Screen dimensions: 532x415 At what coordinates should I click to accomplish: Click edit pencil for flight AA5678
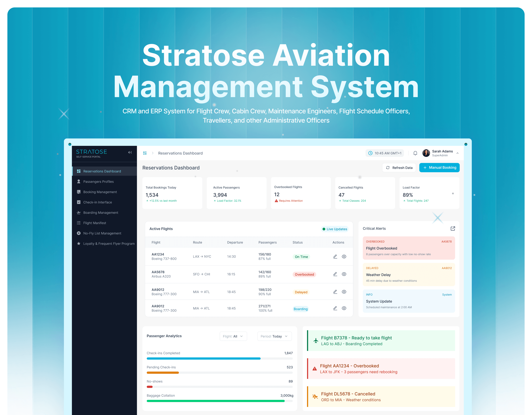pos(335,274)
